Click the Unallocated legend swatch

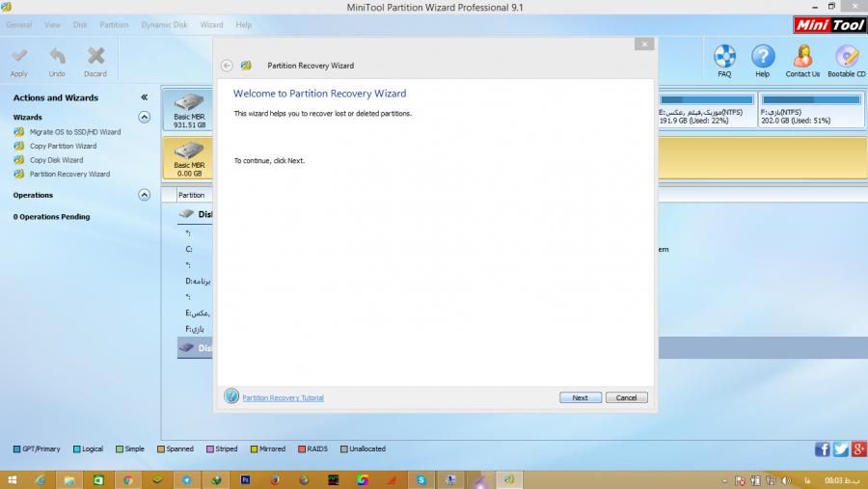[343, 449]
